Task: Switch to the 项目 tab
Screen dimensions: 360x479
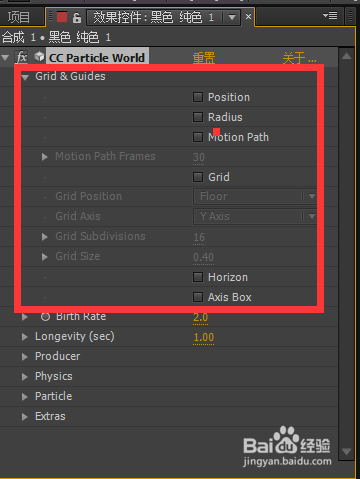Action: pyautogui.click(x=19, y=17)
